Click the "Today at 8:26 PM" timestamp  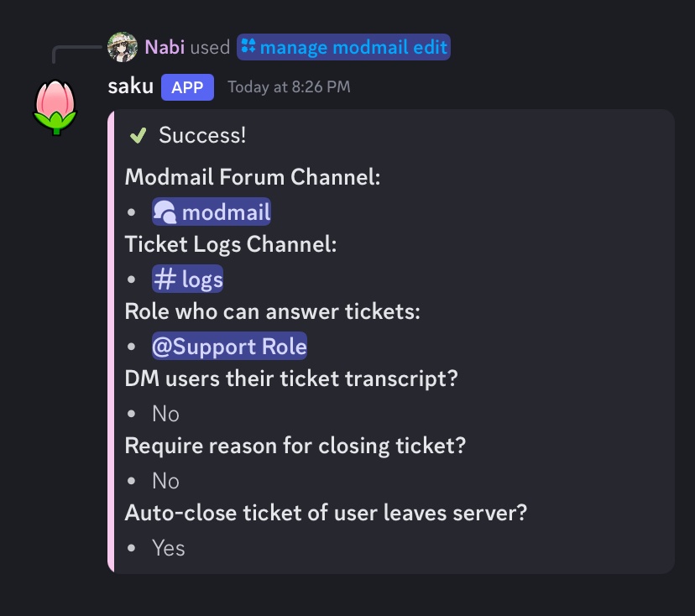coord(289,86)
